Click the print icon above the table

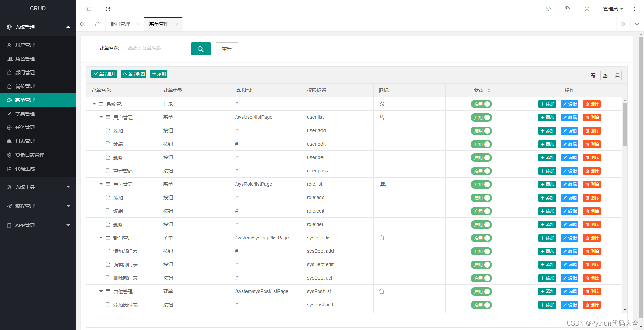point(617,75)
